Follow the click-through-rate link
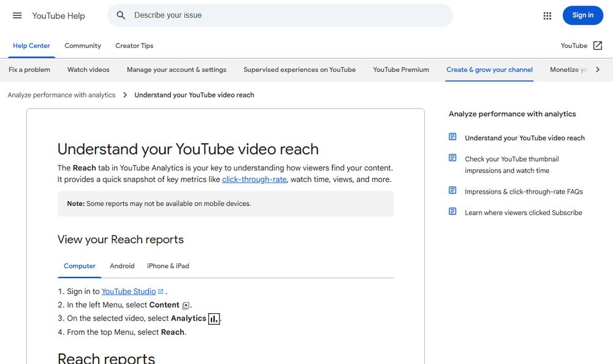Screen dimensions: 613x364 (x=254, y=180)
